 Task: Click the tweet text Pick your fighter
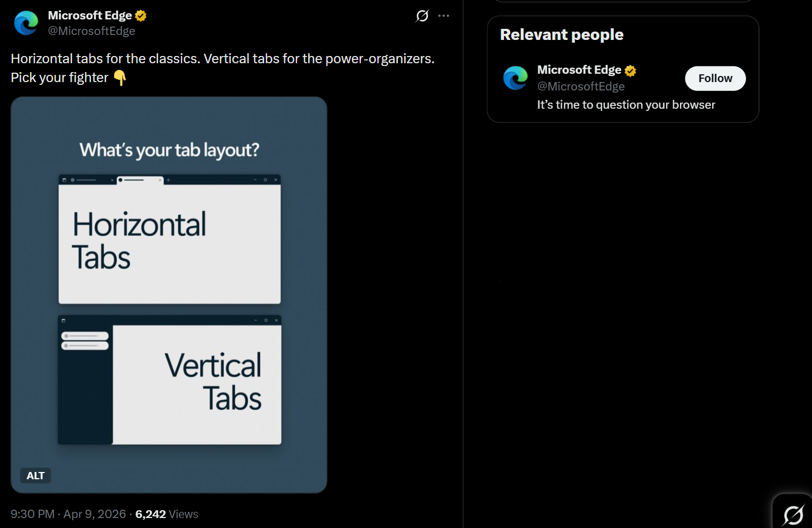59,77
